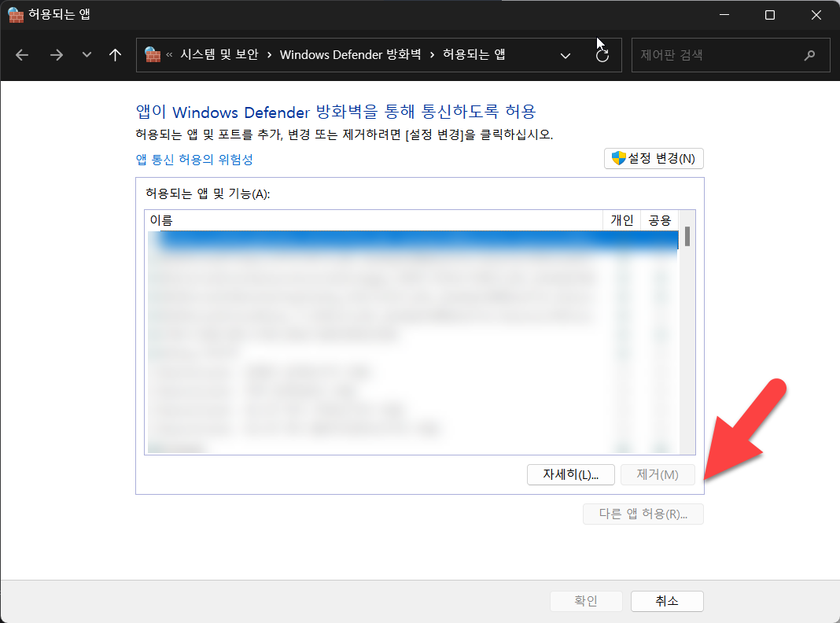This screenshot has width=840, height=623.
Task: Click the app list scrollbar thumb
Action: pos(687,236)
